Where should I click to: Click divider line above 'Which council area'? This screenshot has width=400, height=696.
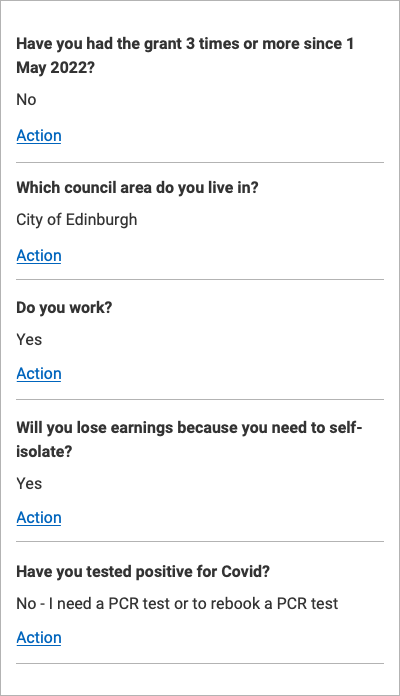click(200, 162)
